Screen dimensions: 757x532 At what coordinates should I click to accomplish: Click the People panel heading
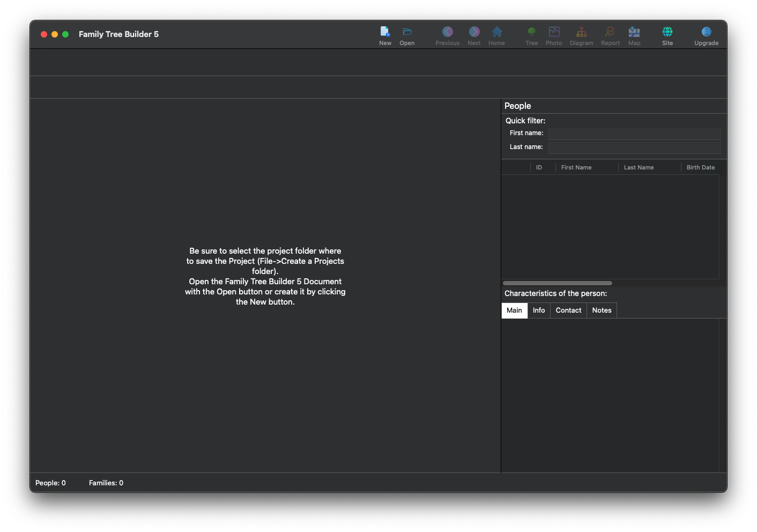pyautogui.click(x=517, y=106)
